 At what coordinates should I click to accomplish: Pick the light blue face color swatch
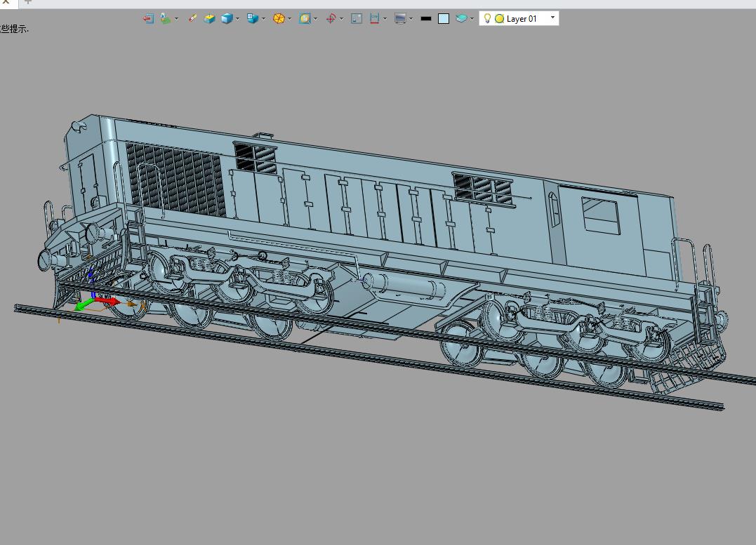point(444,19)
